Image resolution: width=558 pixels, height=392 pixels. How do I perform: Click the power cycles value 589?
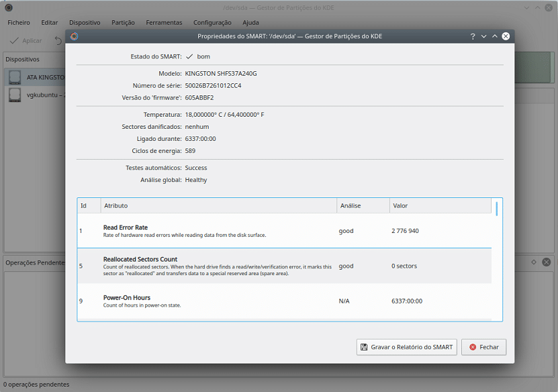pos(190,151)
